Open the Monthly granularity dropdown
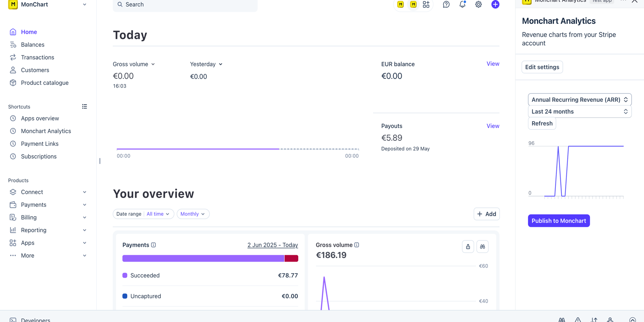This screenshot has height=322, width=644. pyautogui.click(x=193, y=214)
